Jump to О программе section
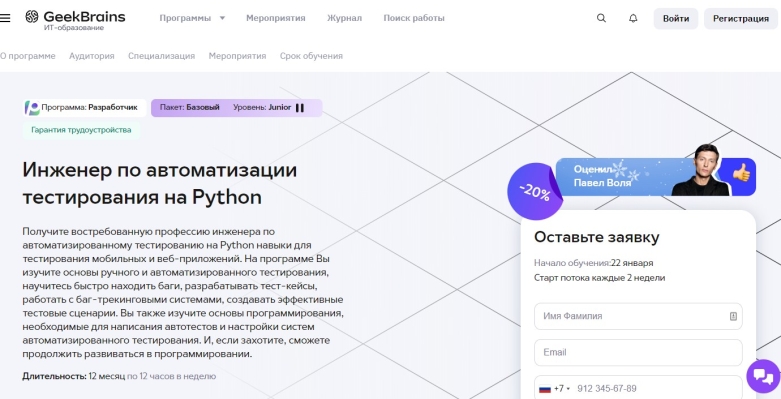Image resolution: width=781 pixels, height=399 pixels. pyautogui.click(x=28, y=56)
